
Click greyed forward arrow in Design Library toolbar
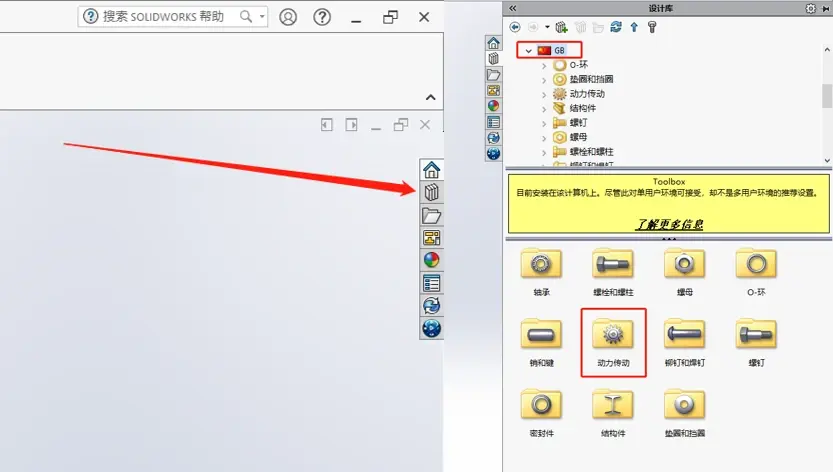click(533, 27)
